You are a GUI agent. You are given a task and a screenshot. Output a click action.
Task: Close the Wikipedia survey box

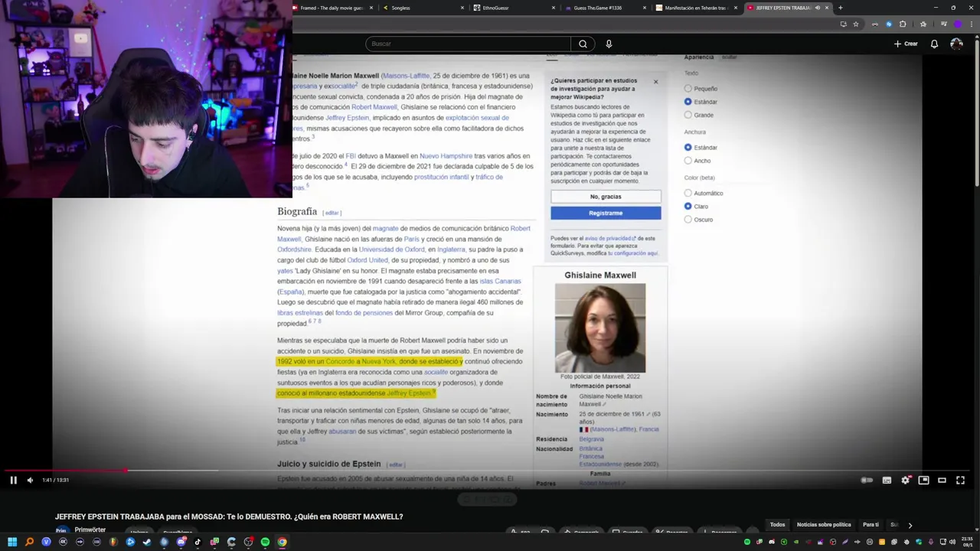pyautogui.click(x=655, y=81)
